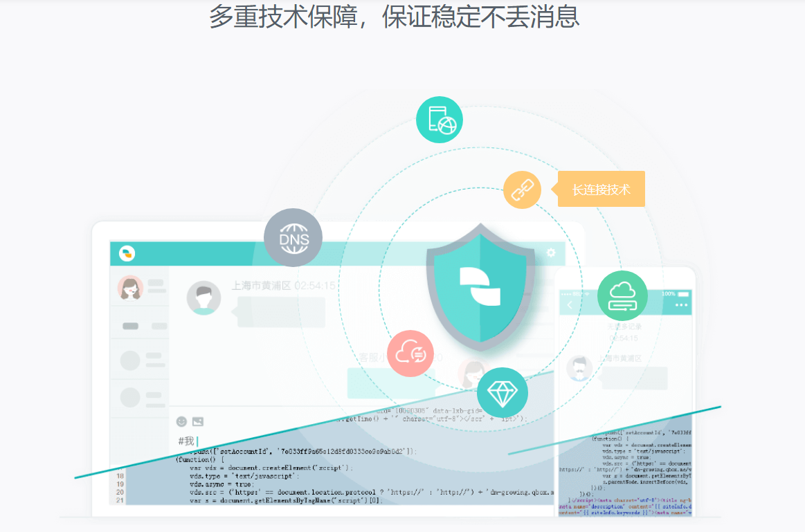805x532 pixels.
Task: Click the image upload icon in chat
Action: 198,422
